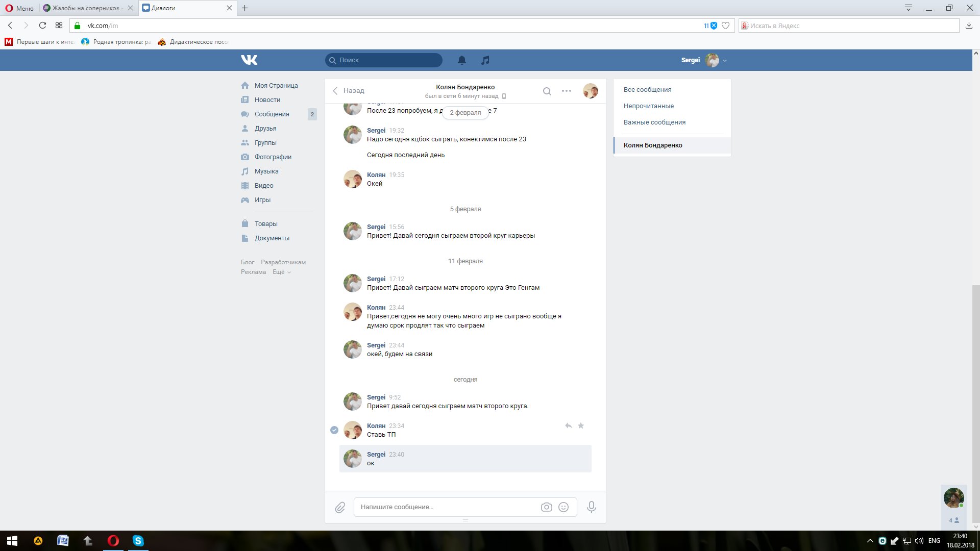Search within the Колян Бондаренко conversation
The image size is (980, 551).
tap(547, 91)
